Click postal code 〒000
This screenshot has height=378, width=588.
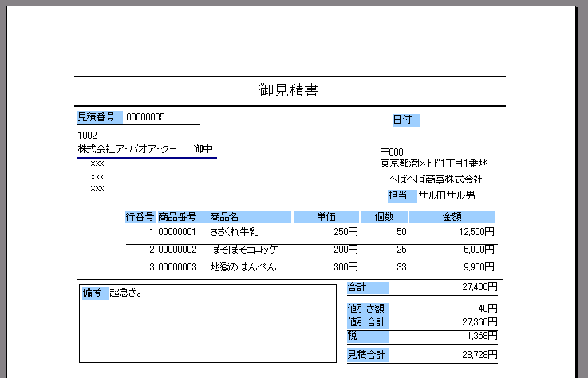[392, 152]
